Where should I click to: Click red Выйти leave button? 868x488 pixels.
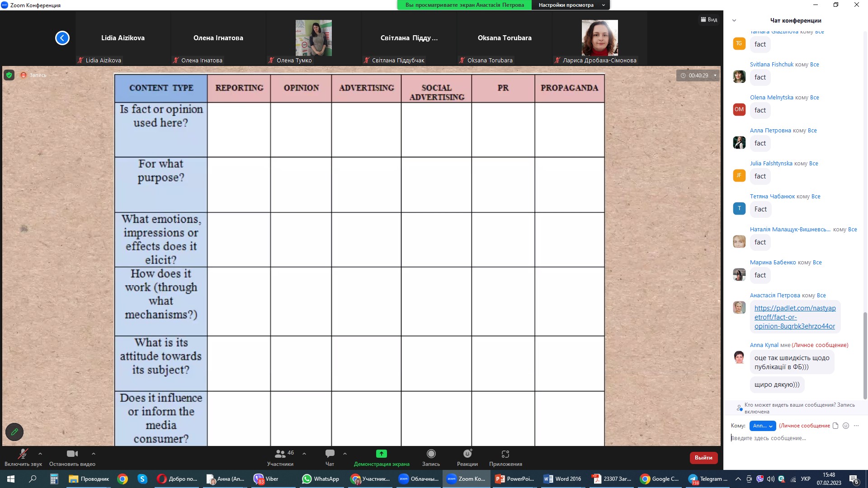click(x=703, y=458)
